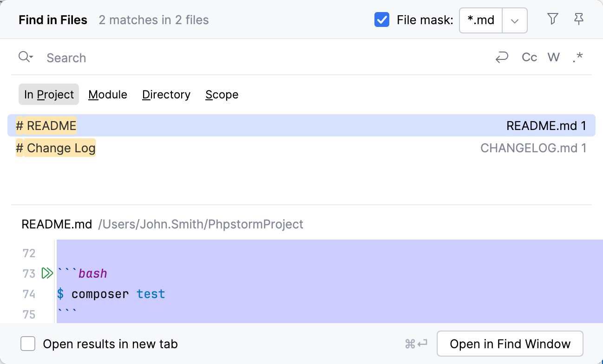Run composer test via the green gutter arrow
This screenshot has width=603, height=364.
coord(46,273)
